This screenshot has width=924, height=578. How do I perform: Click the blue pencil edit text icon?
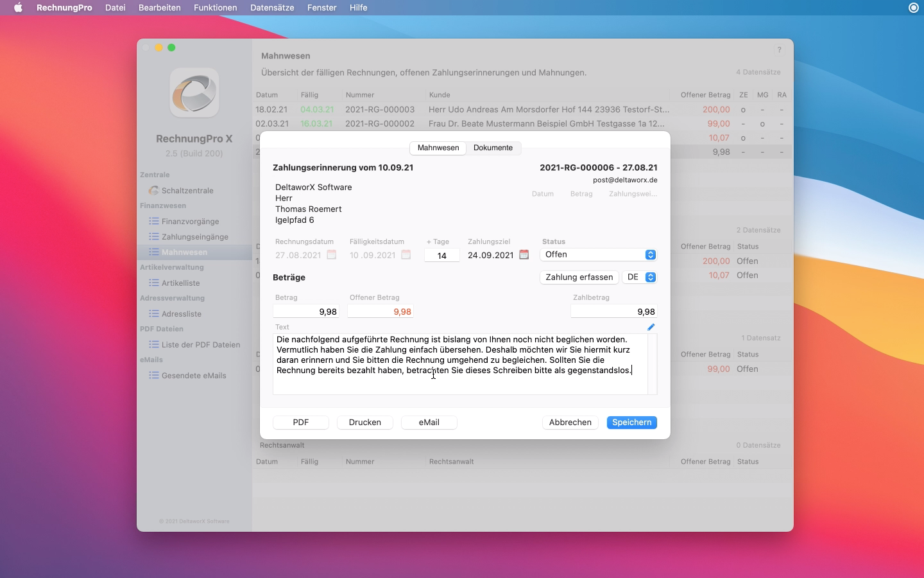[x=651, y=327]
